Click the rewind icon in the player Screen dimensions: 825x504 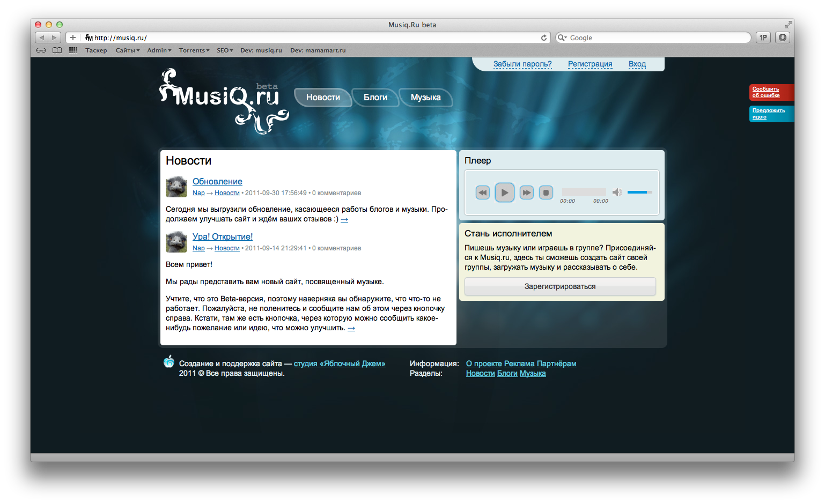(x=482, y=192)
